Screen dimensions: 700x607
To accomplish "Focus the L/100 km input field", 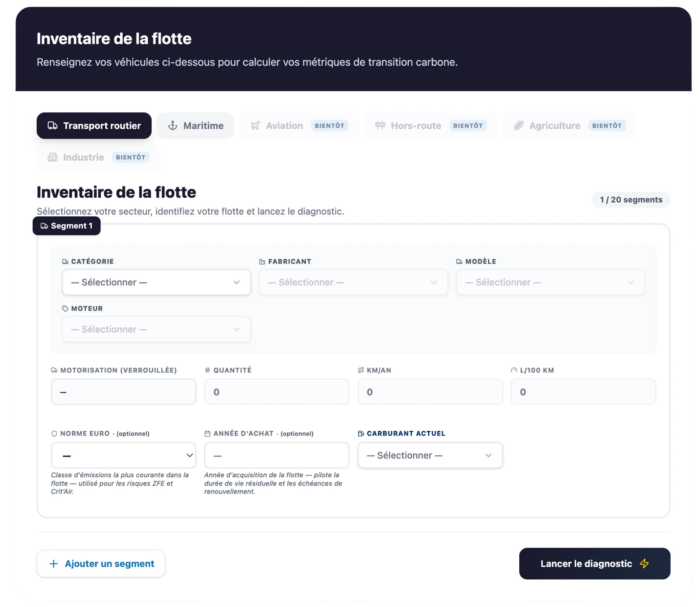I will (x=583, y=392).
